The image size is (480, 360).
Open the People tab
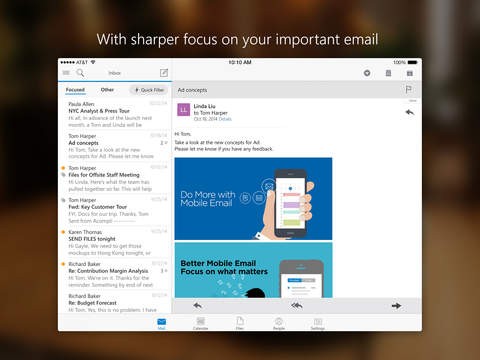click(279, 324)
